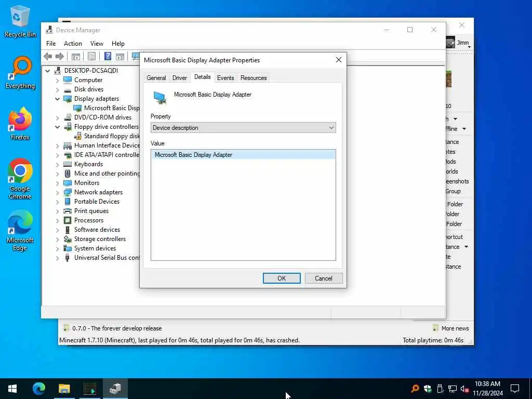Screen dimensions: 532x399
Task: Expand the DVD/CD-ROM drives category
Action: 57,118
